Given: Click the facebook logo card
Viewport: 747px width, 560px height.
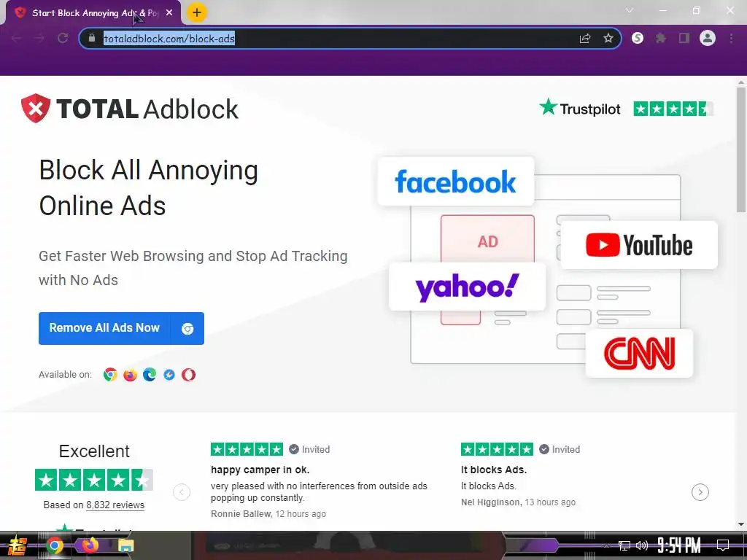Looking at the screenshot, I should 456,182.
